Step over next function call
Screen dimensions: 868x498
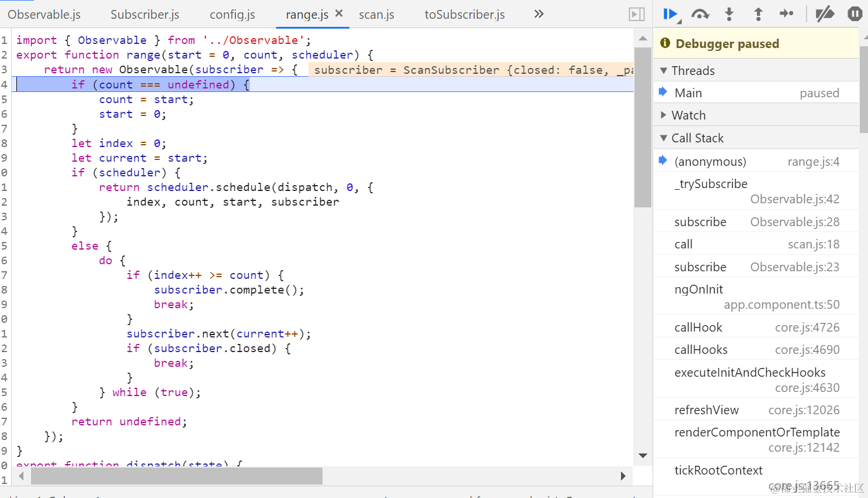(x=700, y=14)
